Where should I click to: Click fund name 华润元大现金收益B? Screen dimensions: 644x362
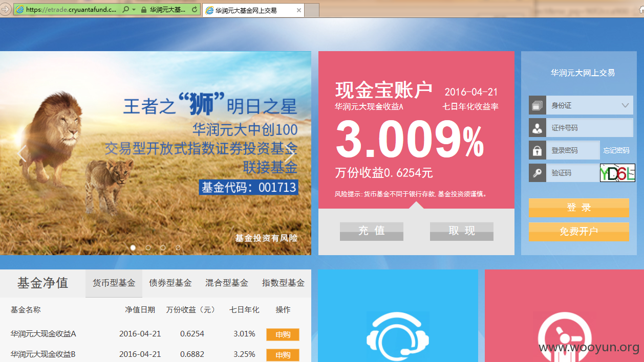click(44, 354)
